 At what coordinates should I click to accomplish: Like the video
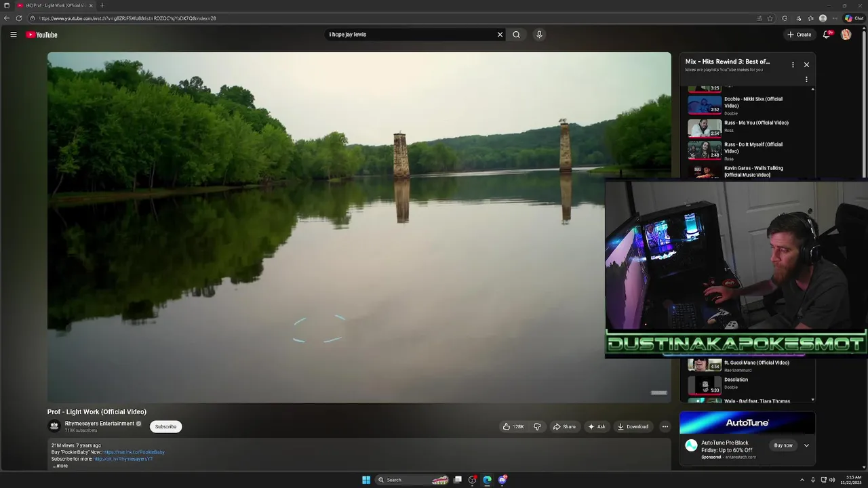click(513, 426)
